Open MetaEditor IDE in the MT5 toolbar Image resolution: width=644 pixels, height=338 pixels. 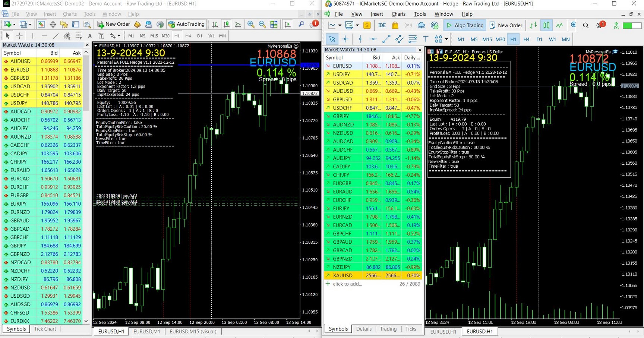coord(382,25)
